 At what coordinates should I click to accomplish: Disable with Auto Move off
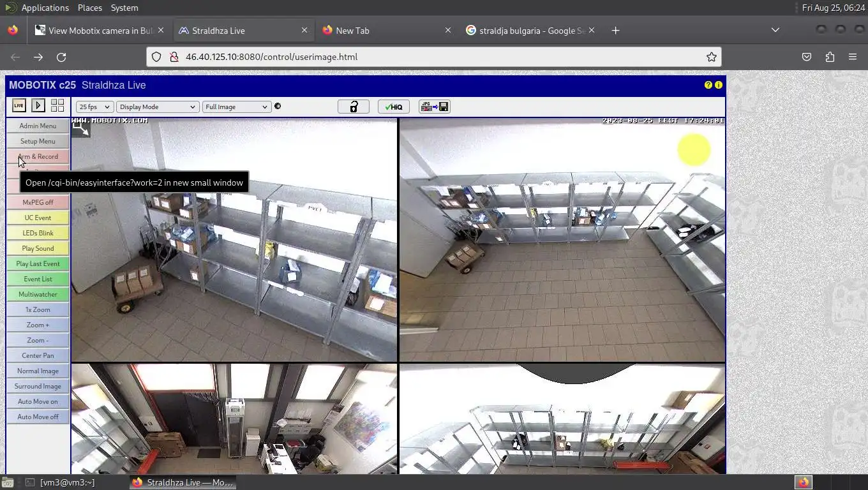(38, 417)
